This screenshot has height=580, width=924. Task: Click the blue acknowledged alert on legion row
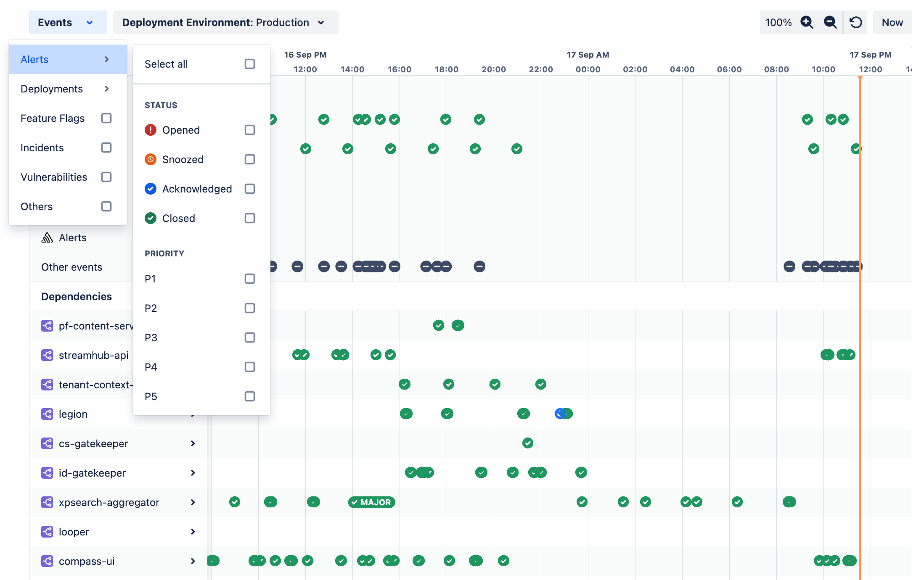pos(560,414)
